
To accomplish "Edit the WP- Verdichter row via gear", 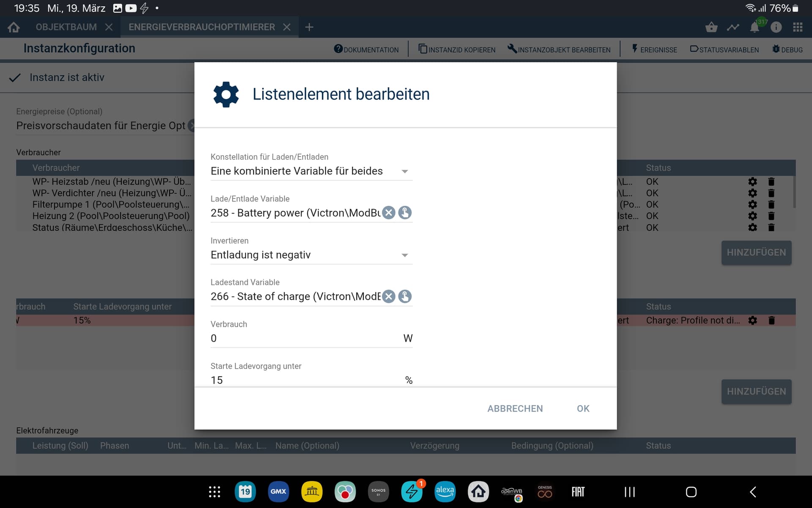I will click(752, 193).
